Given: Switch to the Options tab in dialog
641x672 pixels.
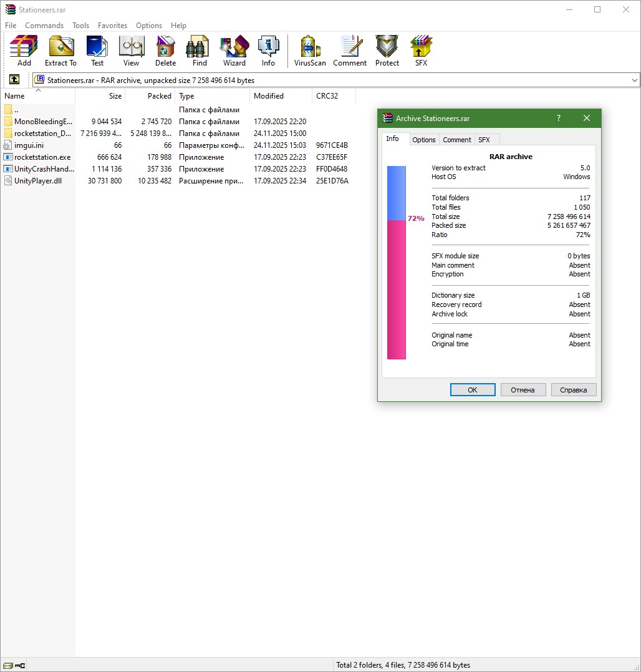Looking at the screenshot, I should 424,140.
